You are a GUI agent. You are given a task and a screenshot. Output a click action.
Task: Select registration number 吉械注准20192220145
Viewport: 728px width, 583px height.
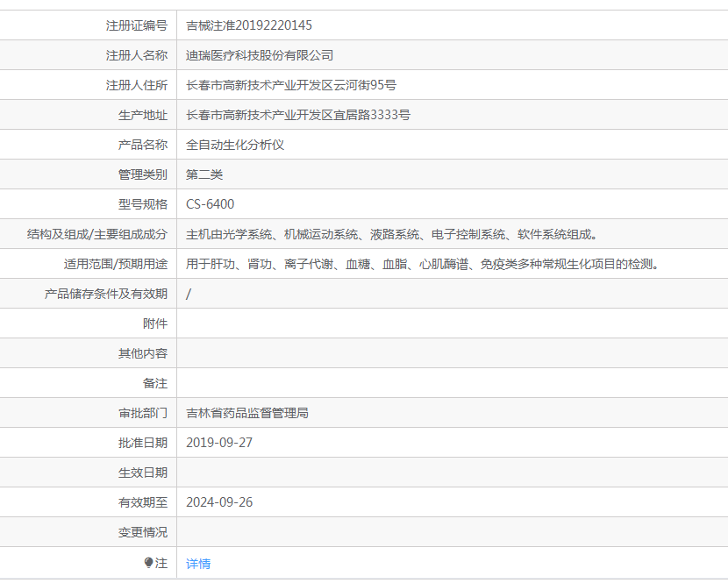coord(249,25)
